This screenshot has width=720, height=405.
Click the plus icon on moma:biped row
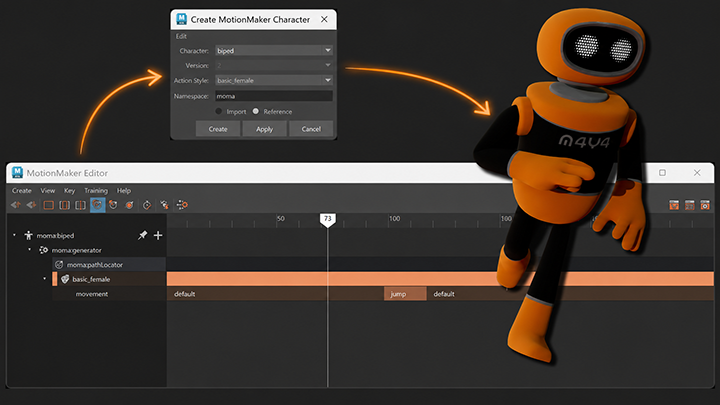[x=158, y=236]
